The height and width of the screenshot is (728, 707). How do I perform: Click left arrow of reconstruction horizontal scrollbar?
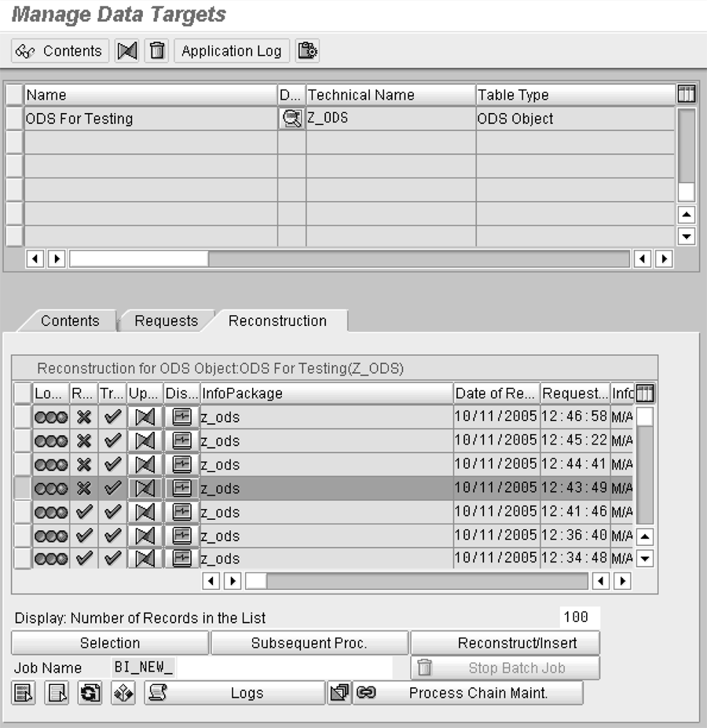211,581
